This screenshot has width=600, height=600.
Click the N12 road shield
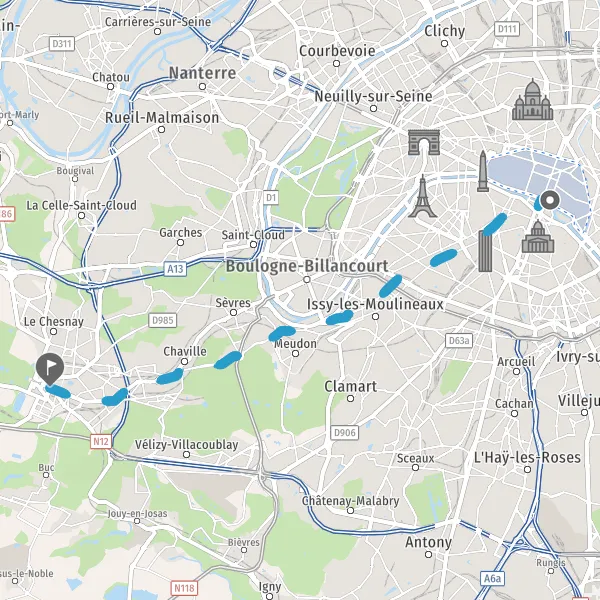click(101, 441)
